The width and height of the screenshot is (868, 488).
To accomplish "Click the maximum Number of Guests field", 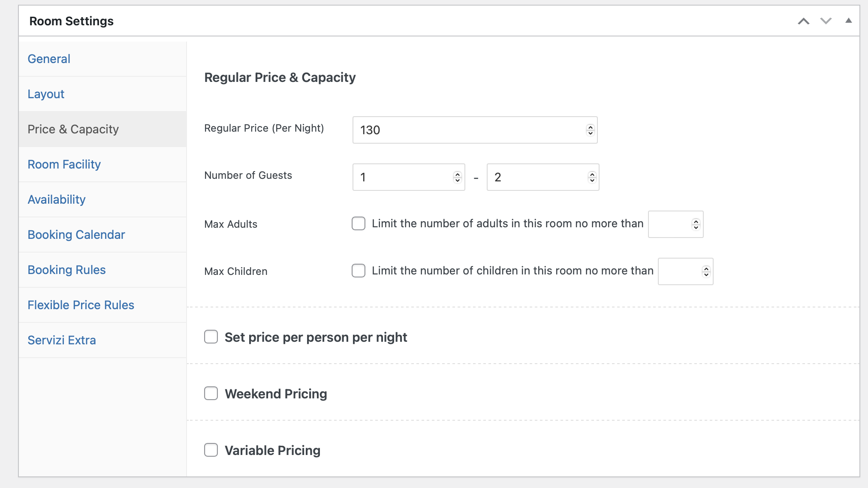I will click(543, 177).
